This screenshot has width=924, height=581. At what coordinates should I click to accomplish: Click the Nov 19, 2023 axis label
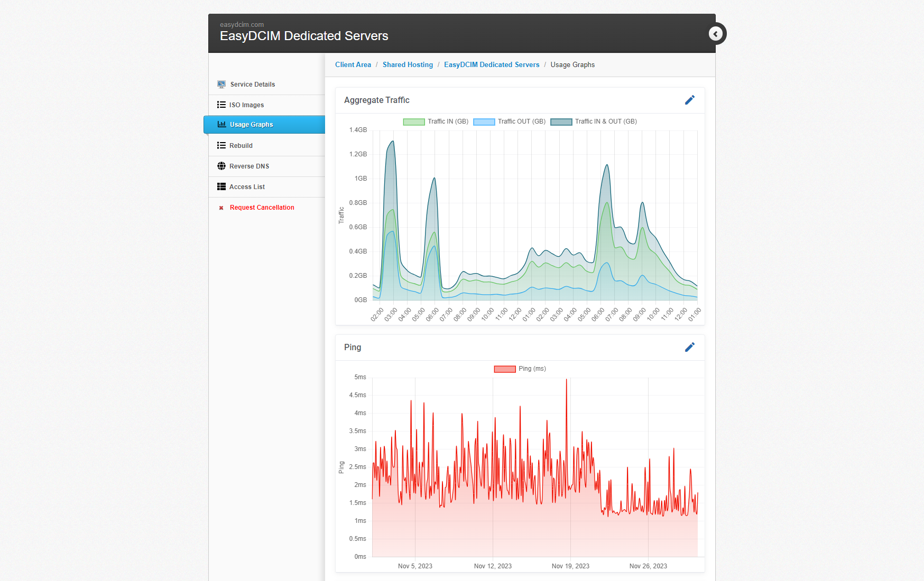[x=570, y=566]
